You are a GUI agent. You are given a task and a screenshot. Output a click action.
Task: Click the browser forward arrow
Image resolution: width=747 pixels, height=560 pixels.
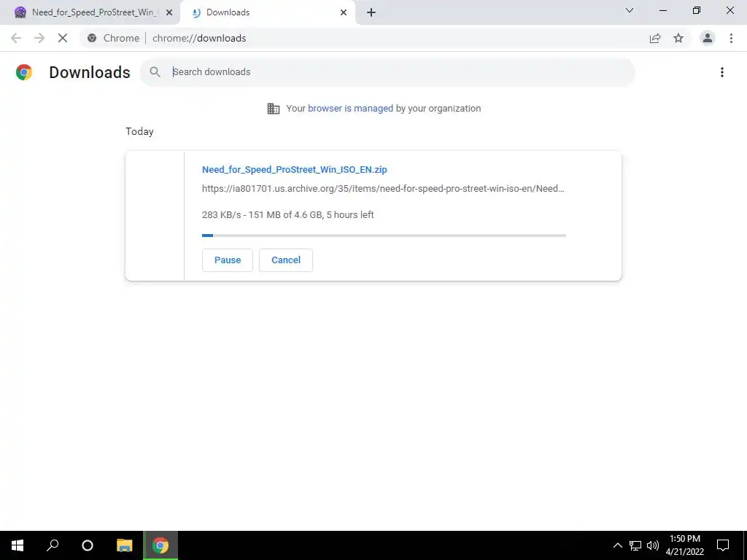pyautogui.click(x=39, y=38)
